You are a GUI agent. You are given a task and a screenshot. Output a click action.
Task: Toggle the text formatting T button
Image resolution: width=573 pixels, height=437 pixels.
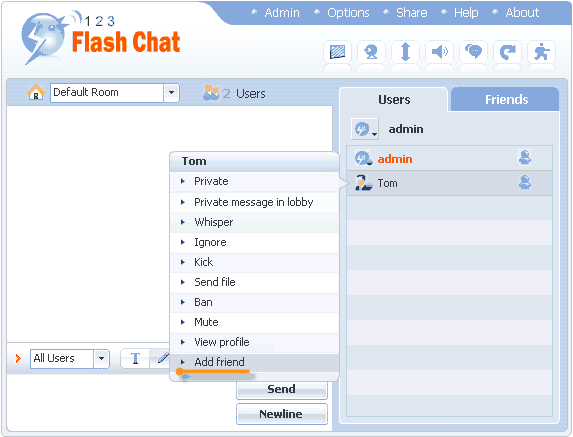[x=135, y=358]
